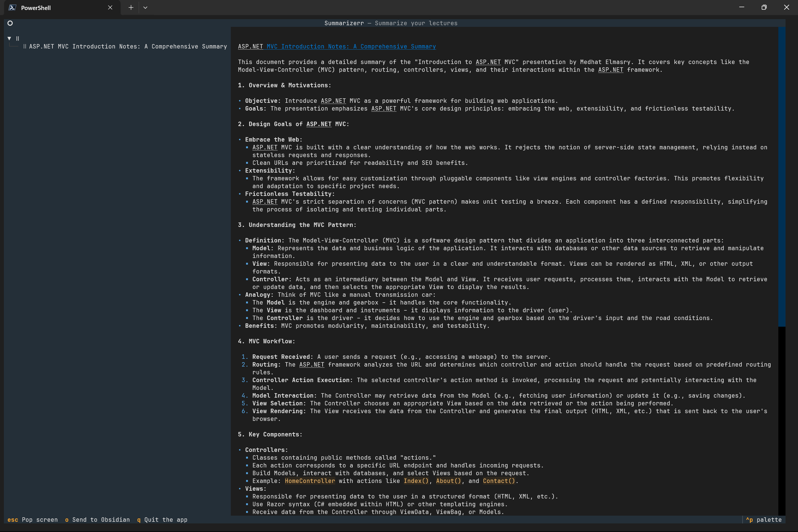Click ASP.NET link in Design Goals heading

pyautogui.click(x=319, y=124)
